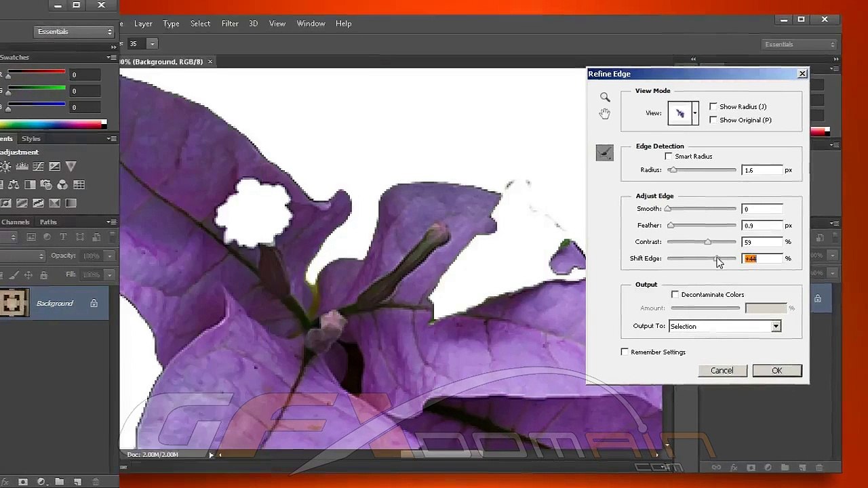The height and width of the screenshot is (488, 868).
Task: Select the Refine Radius brush tool
Action: pos(605,153)
